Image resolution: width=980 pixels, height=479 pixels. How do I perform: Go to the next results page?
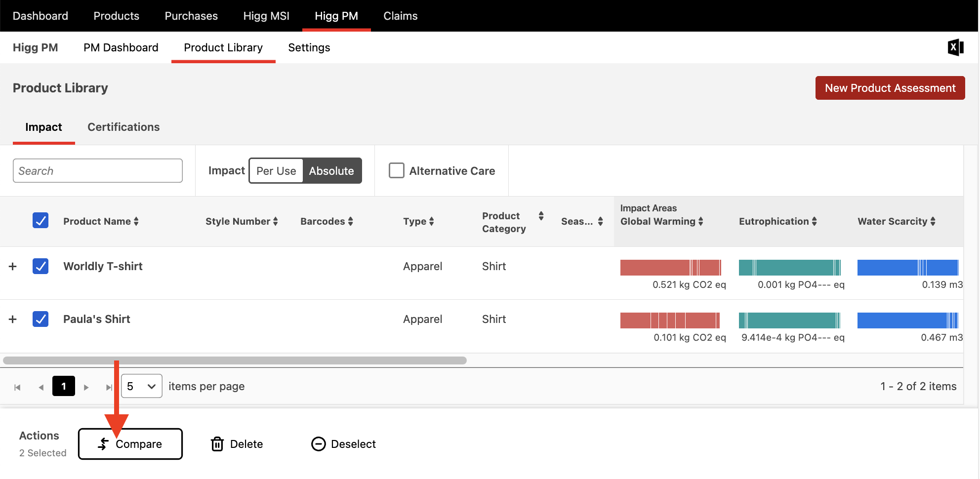click(86, 387)
